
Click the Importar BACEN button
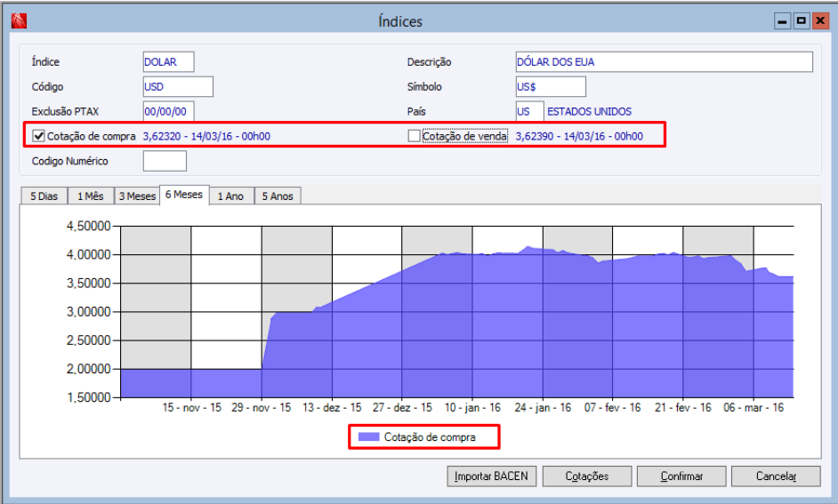491,476
